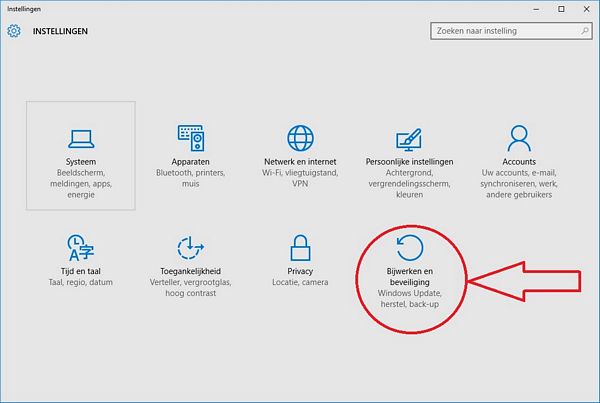This screenshot has height=403, width=600.
Task: Click 'Beeldscherm, meldingen, apps, energie' description
Action: 81,184
